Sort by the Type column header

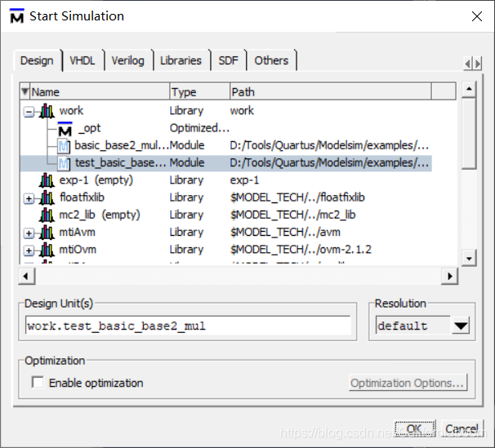tap(199, 91)
